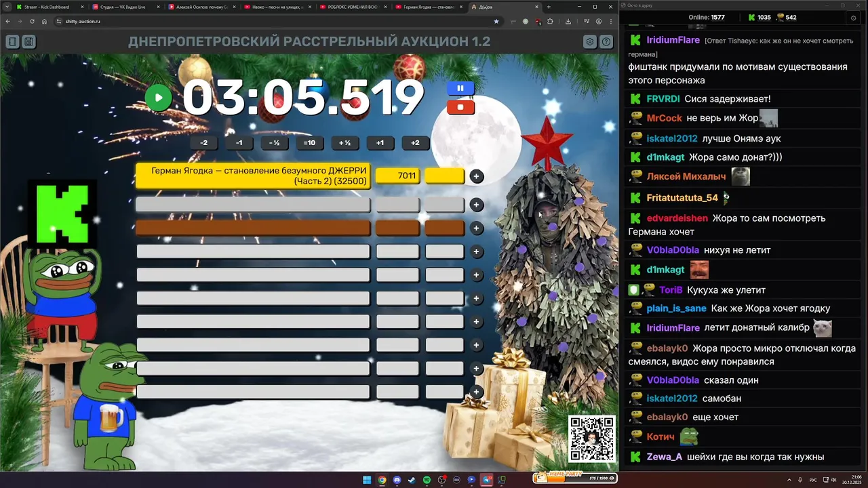Subtract two minutes with -2 button
The image size is (868, 488).
[x=204, y=143]
